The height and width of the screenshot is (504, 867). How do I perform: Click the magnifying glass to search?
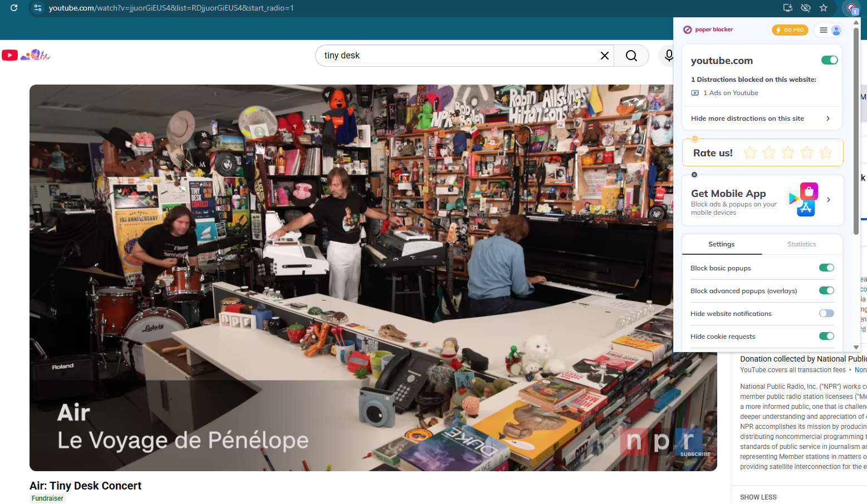631,56
